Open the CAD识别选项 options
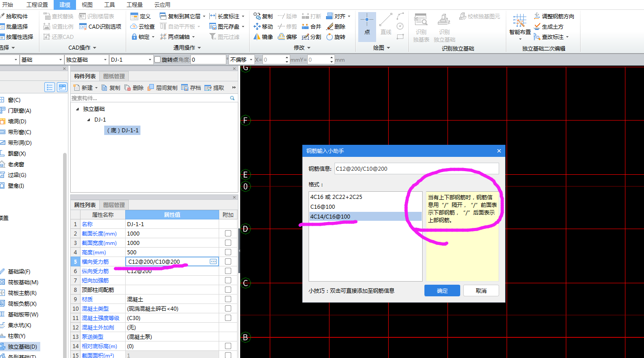Viewport: 644px width, 358px height. pyautogui.click(x=100, y=26)
